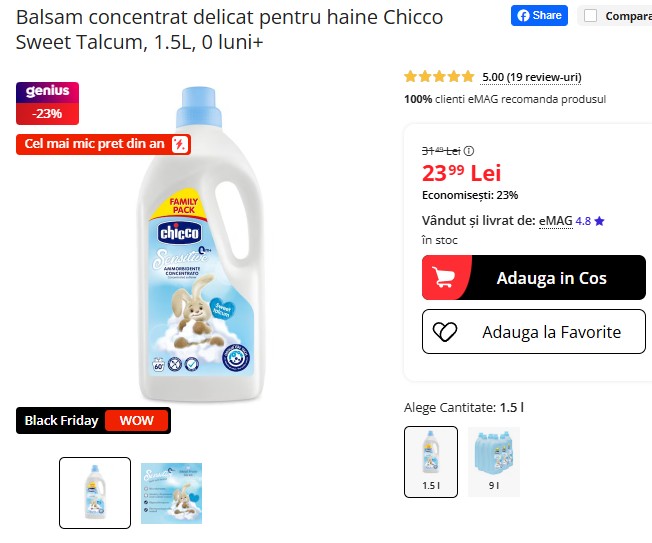This screenshot has width=652, height=543.
Task: Tick the Compara checkbox
Action: pos(590,16)
